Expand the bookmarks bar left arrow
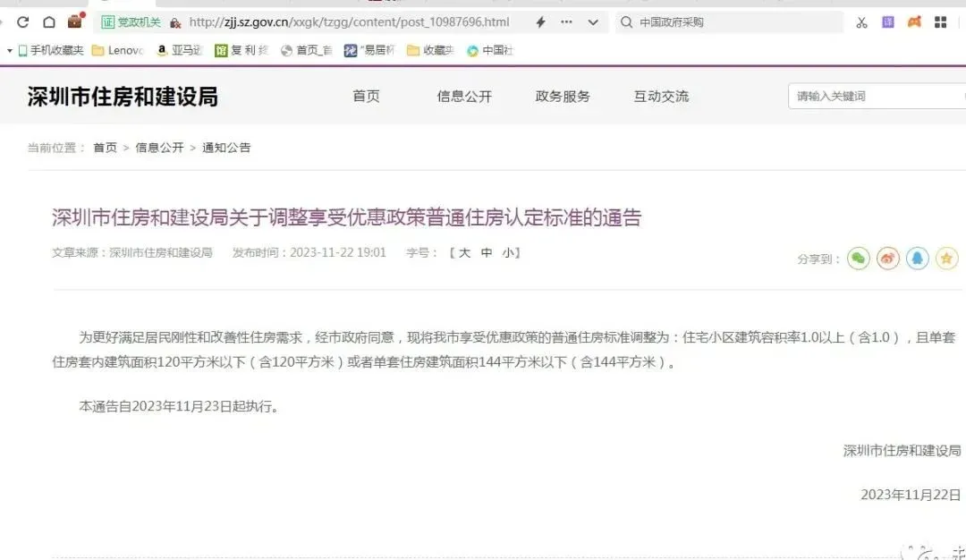The width and height of the screenshot is (966, 560). tap(9, 51)
